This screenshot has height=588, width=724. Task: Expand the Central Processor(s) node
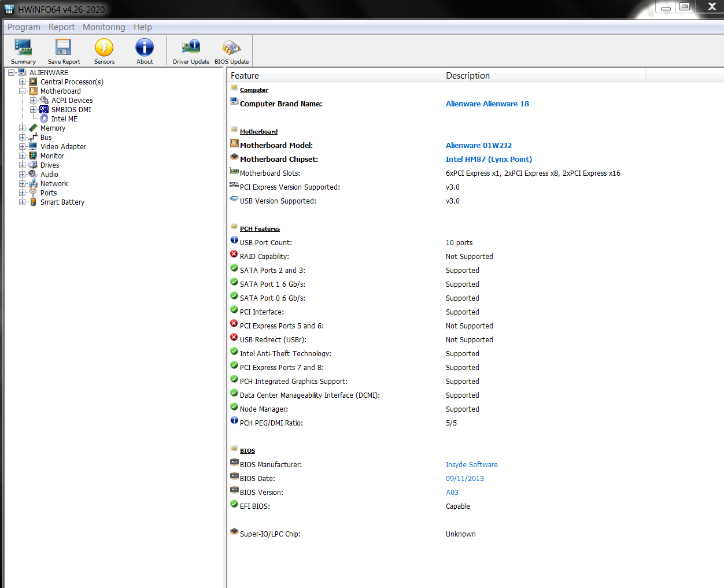point(22,82)
